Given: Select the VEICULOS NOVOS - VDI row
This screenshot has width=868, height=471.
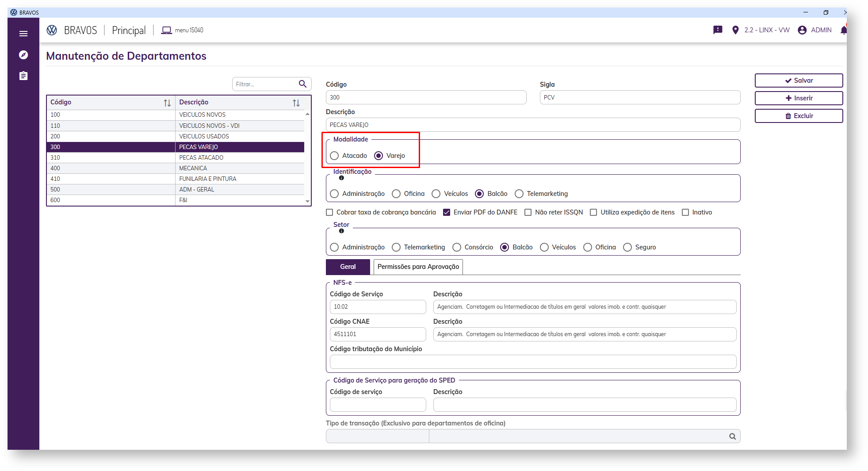Looking at the screenshot, I should coord(176,126).
